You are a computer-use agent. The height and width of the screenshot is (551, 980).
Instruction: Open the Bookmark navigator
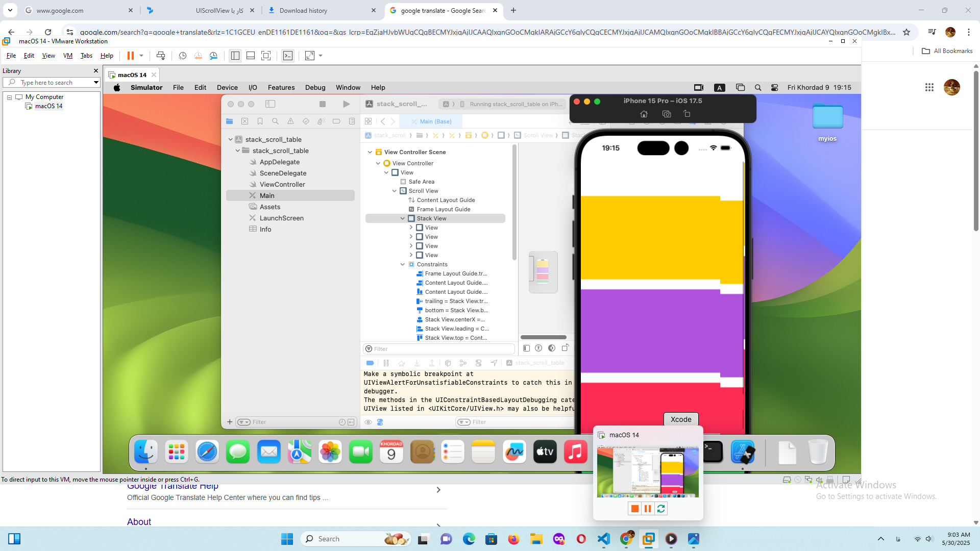(x=260, y=121)
